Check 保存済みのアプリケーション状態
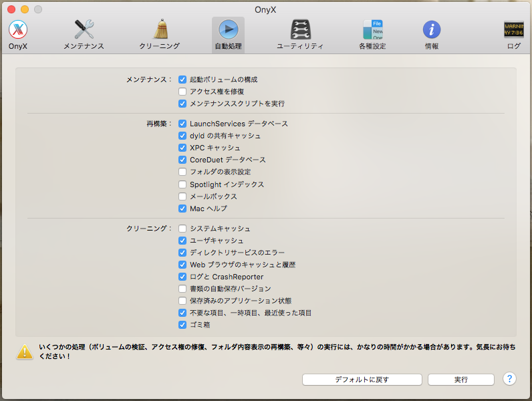The height and width of the screenshot is (401, 532). 182,301
